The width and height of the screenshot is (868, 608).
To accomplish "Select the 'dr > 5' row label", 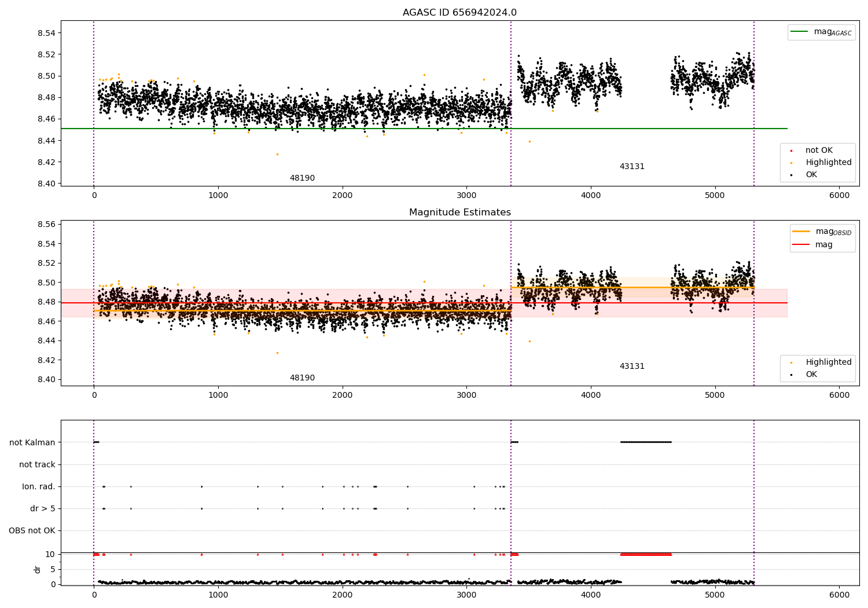I will click(43, 509).
